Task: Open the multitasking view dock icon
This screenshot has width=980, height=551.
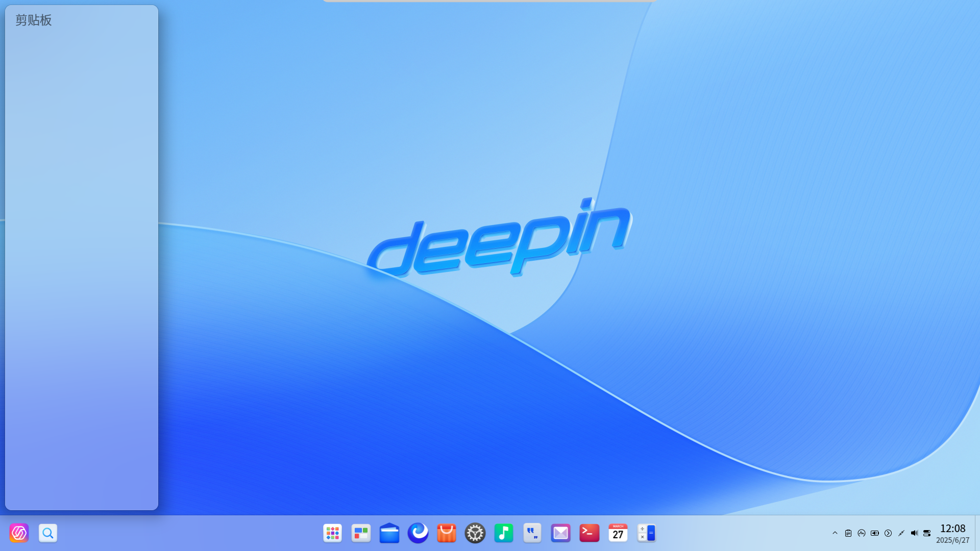Action: (x=361, y=533)
